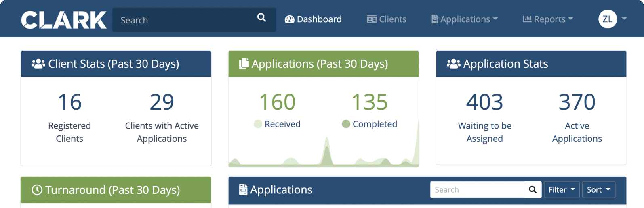Viewport: 644px width, 208px height.
Task: Open the Filter dropdown
Action: click(x=562, y=189)
